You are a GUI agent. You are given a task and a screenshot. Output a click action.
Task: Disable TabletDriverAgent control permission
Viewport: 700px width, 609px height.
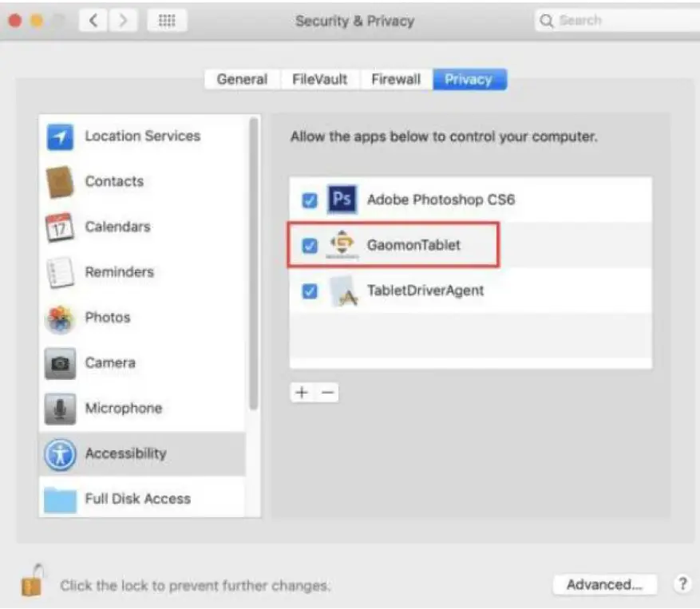click(x=310, y=291)
